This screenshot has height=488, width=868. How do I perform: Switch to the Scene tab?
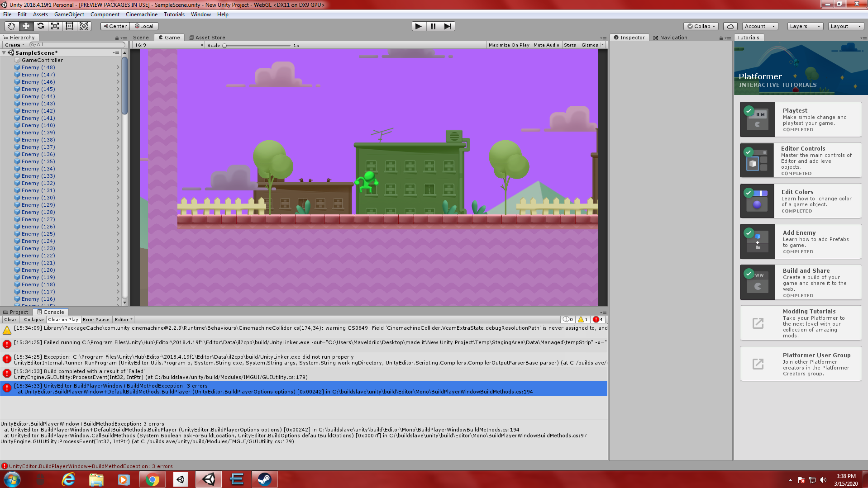click(141, 38)
